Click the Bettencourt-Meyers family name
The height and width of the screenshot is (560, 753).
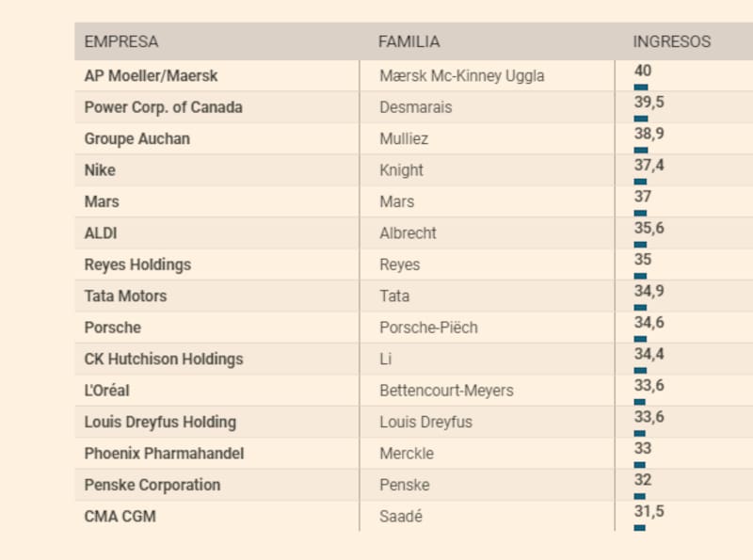[446, 390]
